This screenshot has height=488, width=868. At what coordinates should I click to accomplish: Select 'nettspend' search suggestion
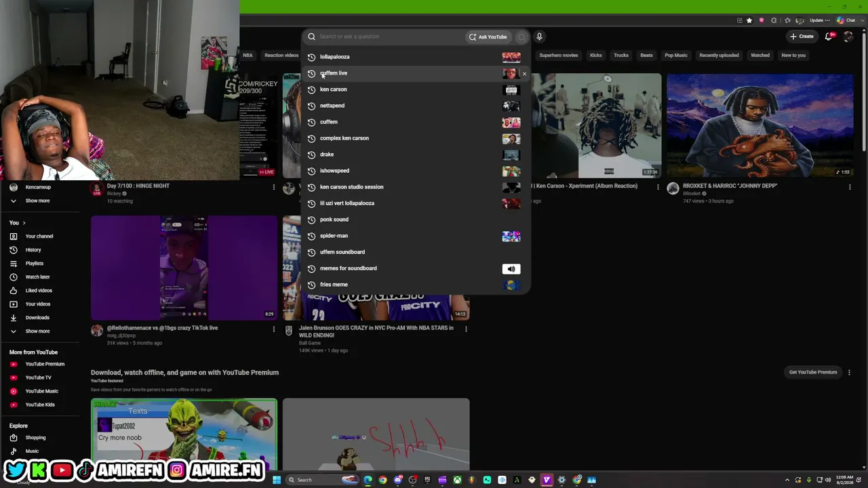tap(415, 106)
